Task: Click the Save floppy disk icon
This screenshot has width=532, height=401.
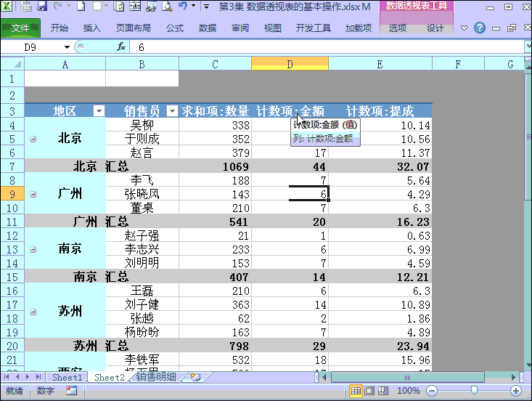Action: tap(41, 6)
